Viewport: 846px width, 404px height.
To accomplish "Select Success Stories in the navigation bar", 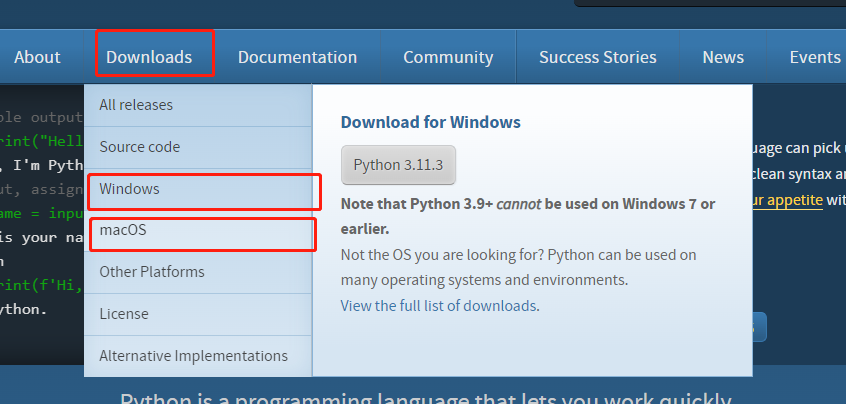I will point(597,57).
